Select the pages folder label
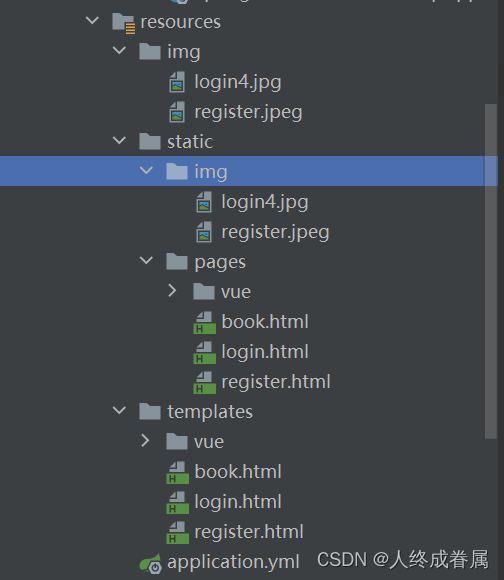Image resolution: width=504 pixels, height=580 pixels. 220,263
